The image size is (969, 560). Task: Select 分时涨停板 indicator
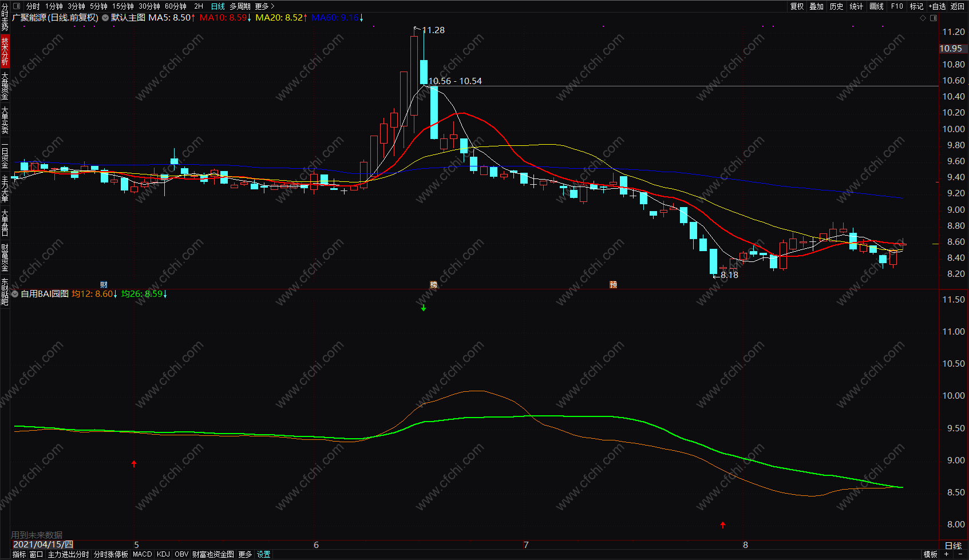tap(111, 555)
